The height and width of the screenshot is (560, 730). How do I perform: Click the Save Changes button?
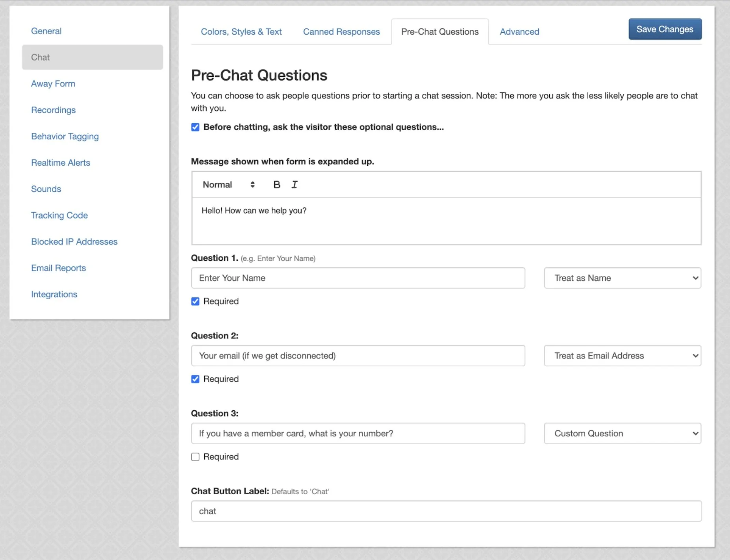tap(665, 29)
